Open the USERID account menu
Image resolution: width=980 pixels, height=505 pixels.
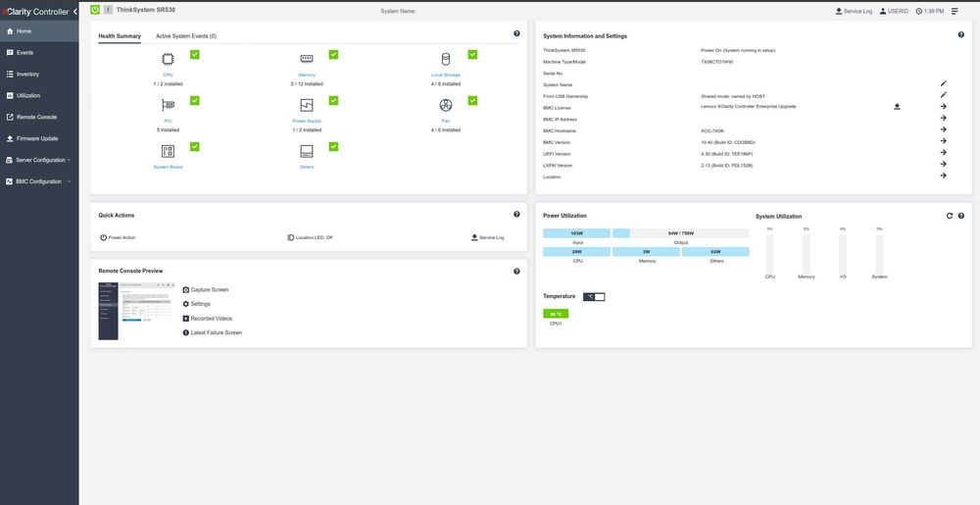(x=894, y=11)
